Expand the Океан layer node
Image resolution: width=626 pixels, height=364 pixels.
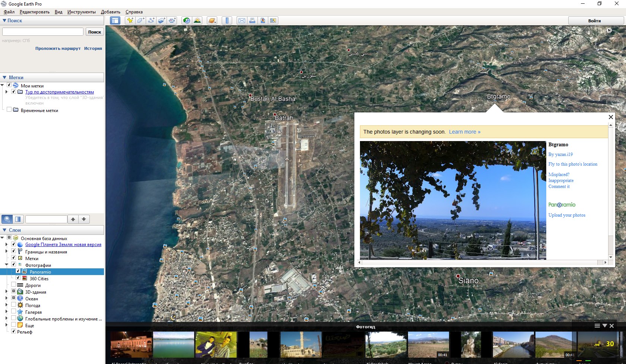tap(6, 298)
